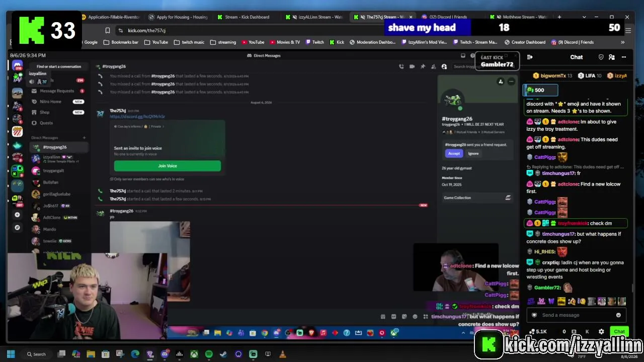Open Bullsfan direct message

pos(59,183)
